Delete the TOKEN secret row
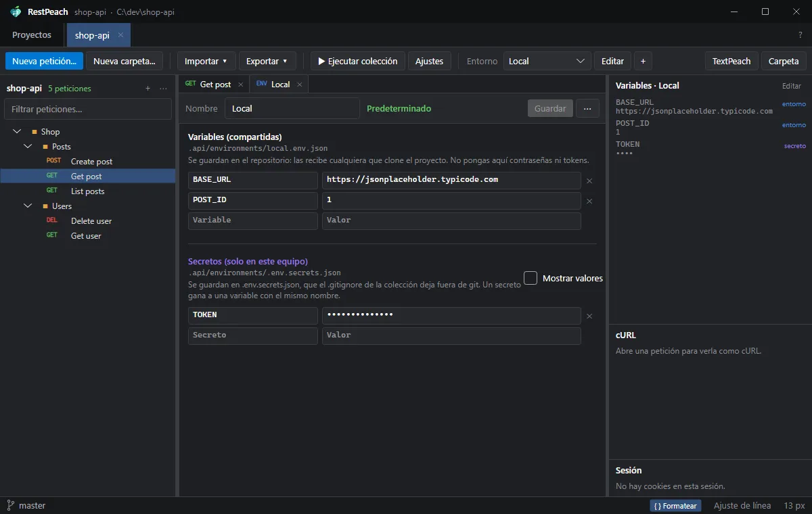 click(589, 316)
